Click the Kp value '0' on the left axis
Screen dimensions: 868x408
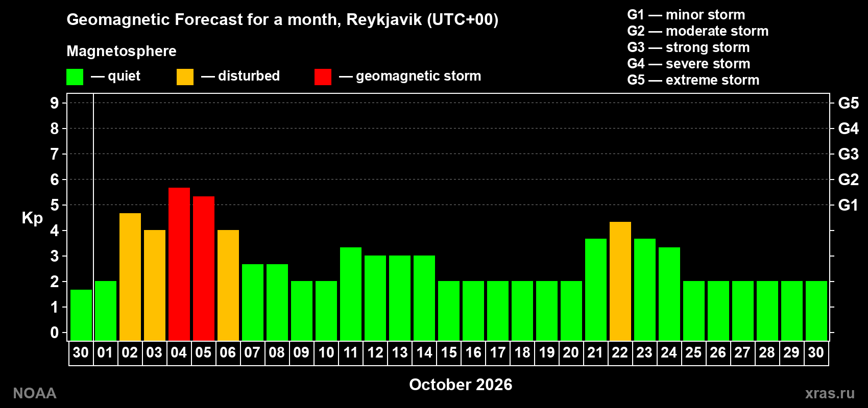[x=55, y=333]
